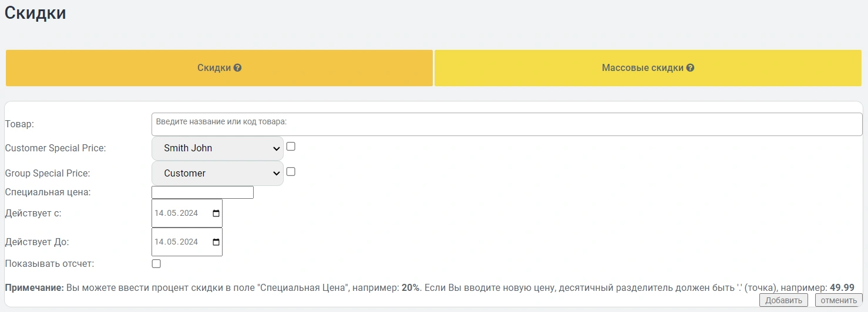Click the help icon beside Массовые скидки
The width and height of the screenshot is (868, 312).
(x=691, y=68)
